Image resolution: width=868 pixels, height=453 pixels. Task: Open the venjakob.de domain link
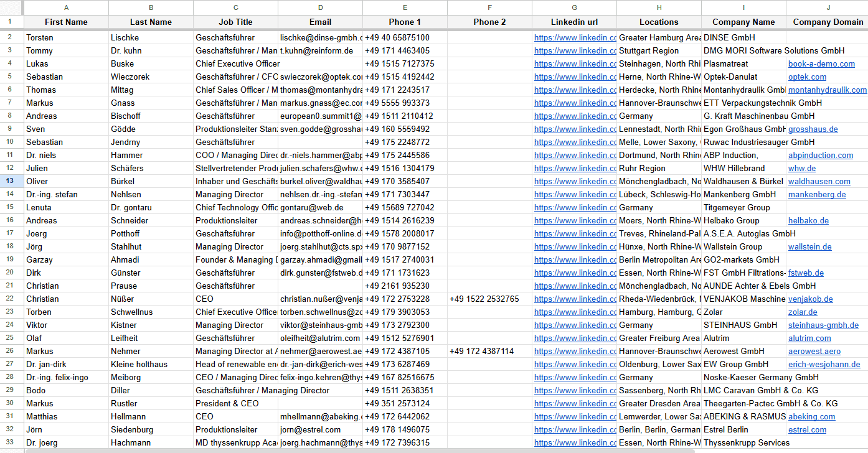click(810, 299)
